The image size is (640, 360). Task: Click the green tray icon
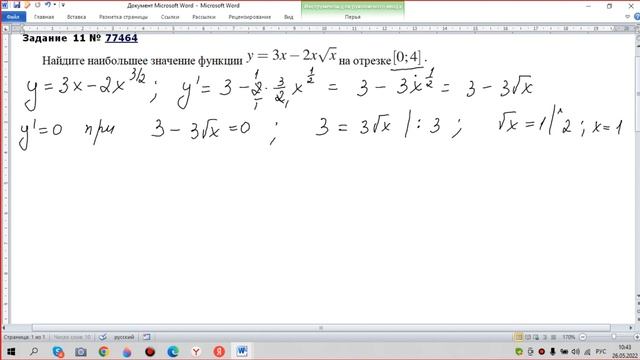click(519, 351)
